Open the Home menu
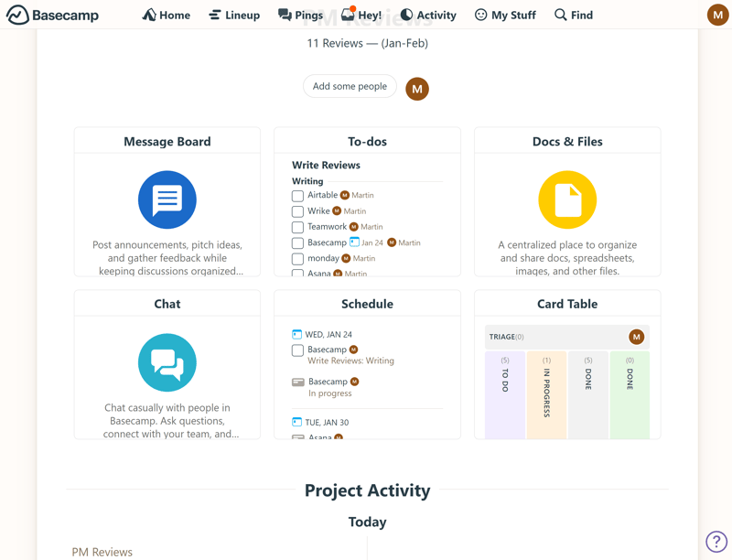The height and width of the screenshot is (560, 732). click(167, 15)
